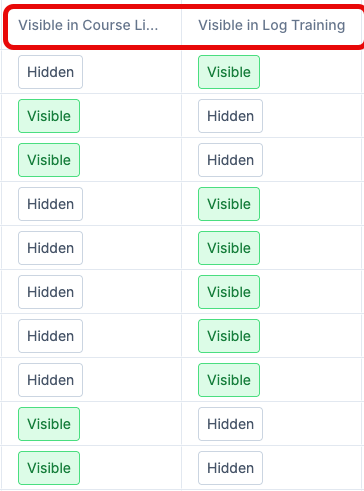Toggle third row Hidden badge in Log Training
This screenshot has height=491, width=364.
(230, 160)
